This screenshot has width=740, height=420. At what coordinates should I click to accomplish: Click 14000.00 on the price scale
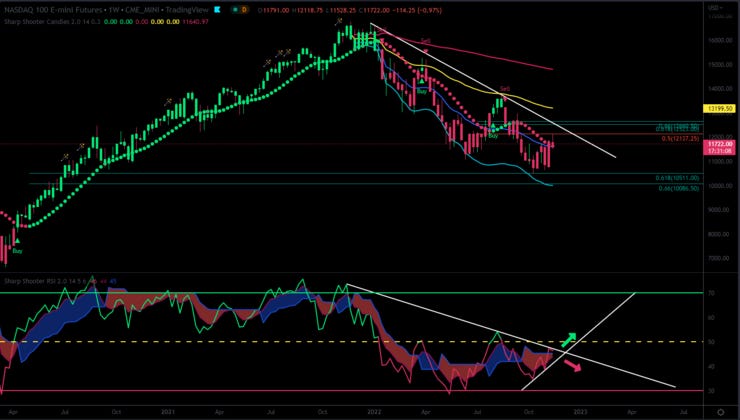pos(720,89)
